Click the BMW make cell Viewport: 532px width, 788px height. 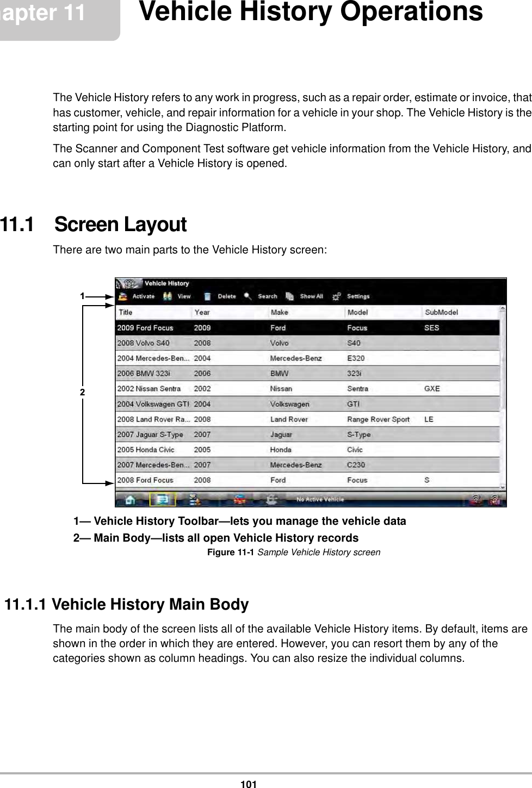280,374
